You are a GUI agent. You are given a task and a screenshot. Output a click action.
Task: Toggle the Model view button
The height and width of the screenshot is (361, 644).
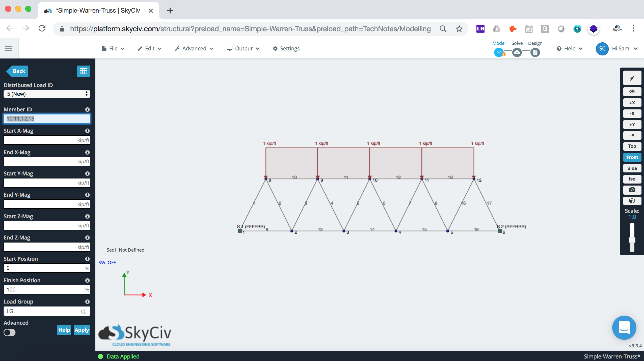499,52
